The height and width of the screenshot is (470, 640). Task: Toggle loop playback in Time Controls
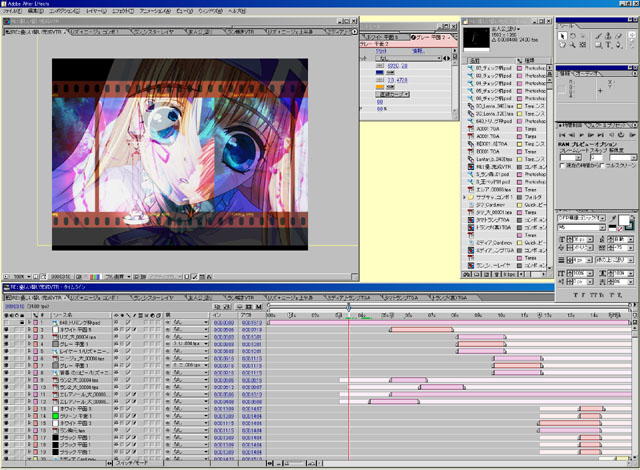click(x=621, y=135)
